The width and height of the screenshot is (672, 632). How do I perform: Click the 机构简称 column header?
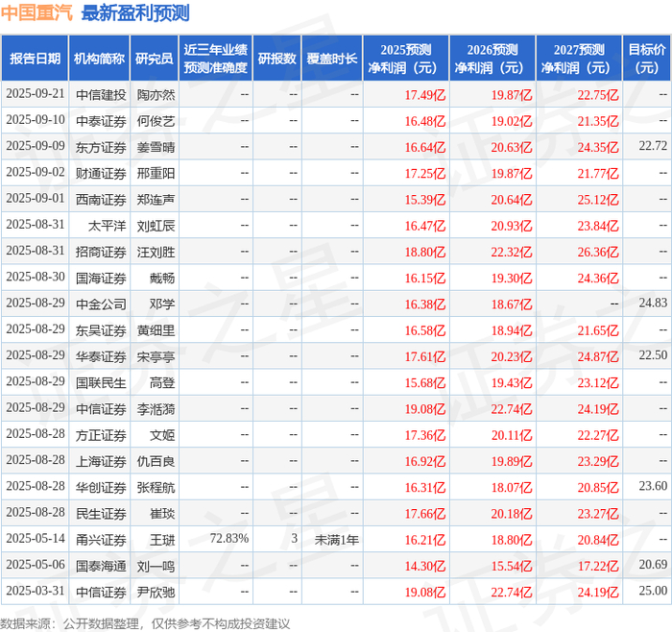[100, 59]
